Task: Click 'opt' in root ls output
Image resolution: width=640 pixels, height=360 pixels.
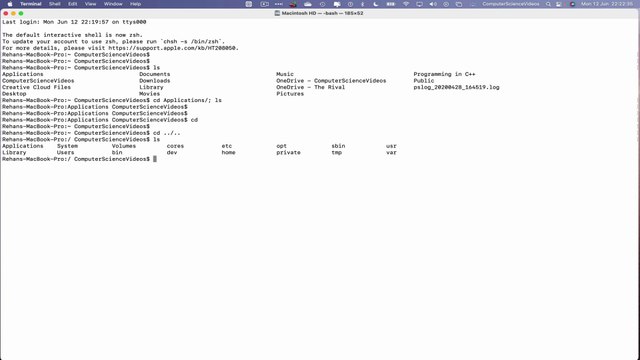Action: tap(281, 146)
